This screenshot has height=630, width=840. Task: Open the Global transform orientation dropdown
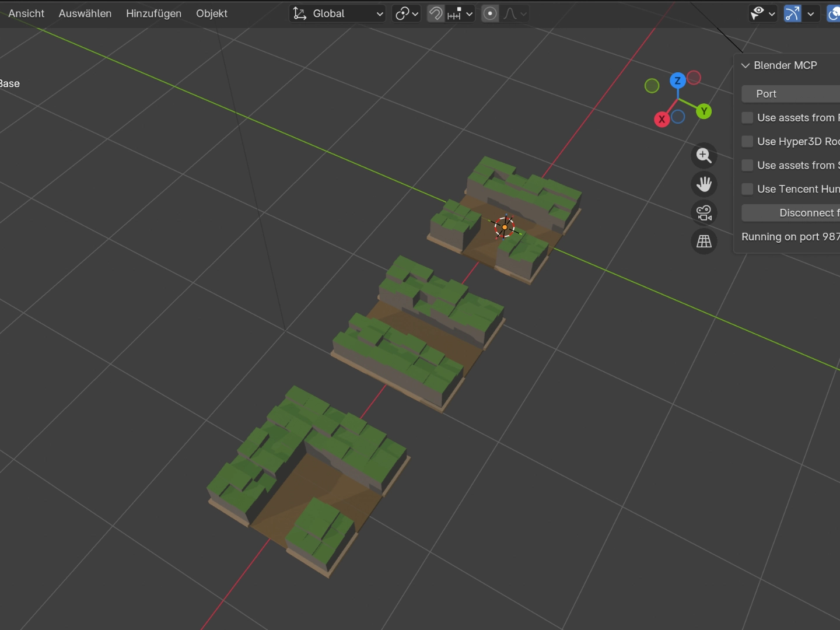(338, 13)
